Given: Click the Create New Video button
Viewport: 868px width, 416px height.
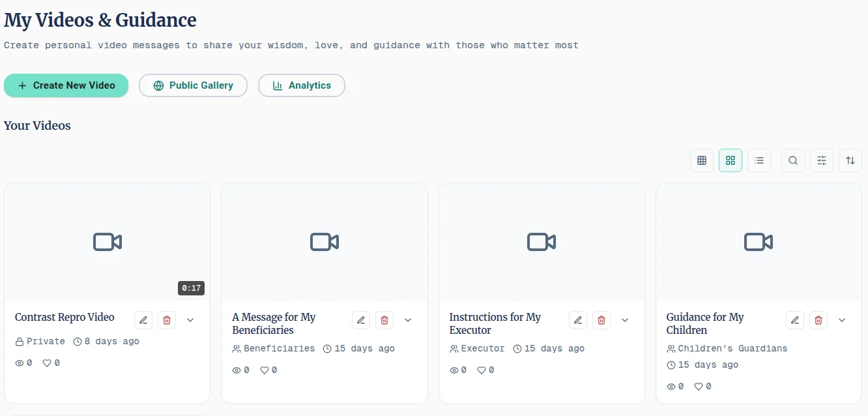Looking at the screenshot, I should pos(66,85).
